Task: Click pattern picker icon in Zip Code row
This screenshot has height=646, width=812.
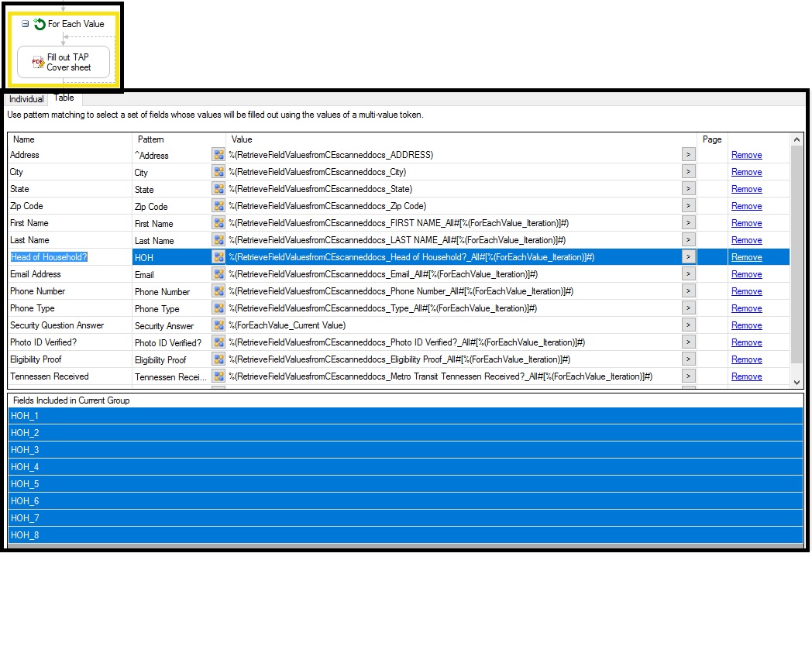Action: [x=218, y=206]
